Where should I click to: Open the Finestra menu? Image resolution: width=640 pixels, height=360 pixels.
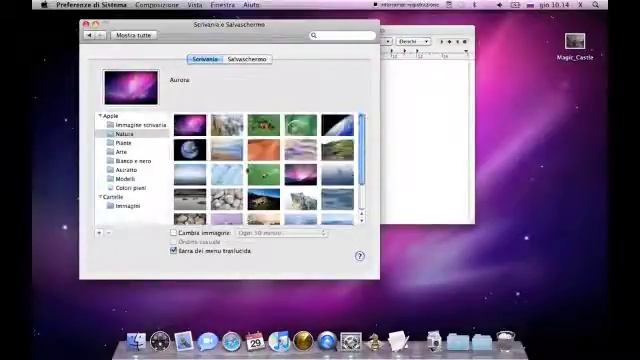tap(222, 5)
